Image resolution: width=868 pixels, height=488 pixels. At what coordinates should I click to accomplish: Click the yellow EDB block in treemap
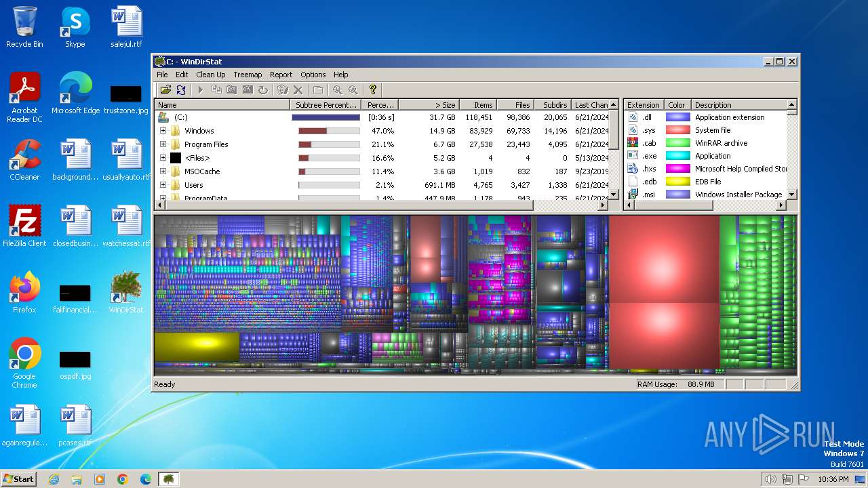[197, 347]
